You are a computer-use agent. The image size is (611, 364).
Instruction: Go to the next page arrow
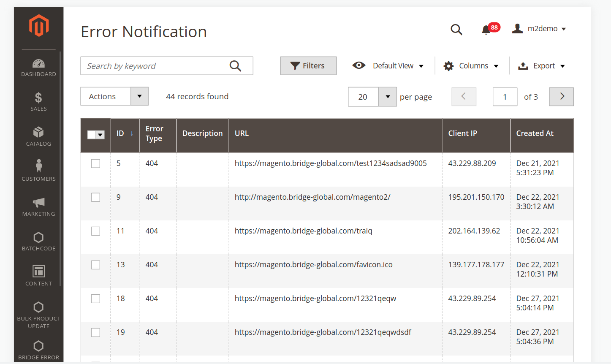pos(561,97)
